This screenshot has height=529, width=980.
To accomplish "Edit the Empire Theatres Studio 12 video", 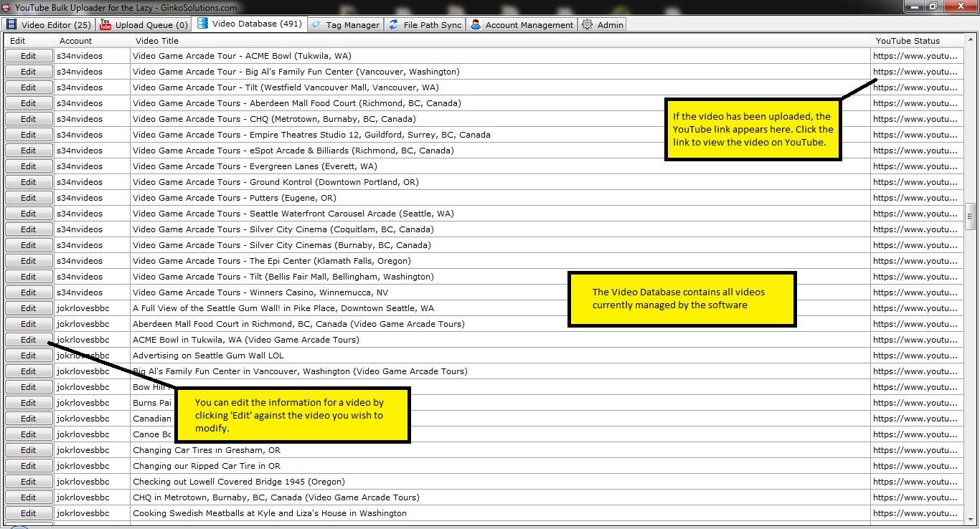I will (x=29, y=135).
